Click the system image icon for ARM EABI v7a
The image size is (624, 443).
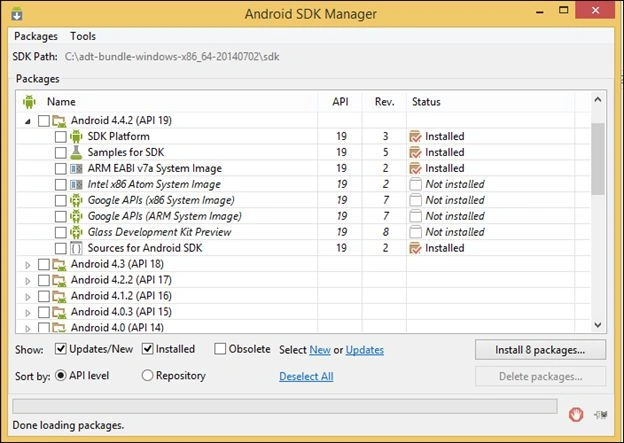coord(76,168)
